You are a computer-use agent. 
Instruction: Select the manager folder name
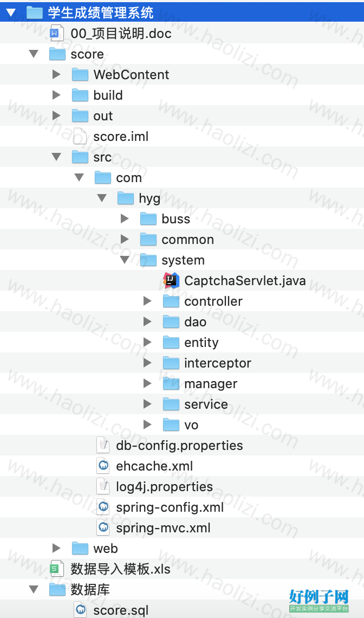coord(211,384)
